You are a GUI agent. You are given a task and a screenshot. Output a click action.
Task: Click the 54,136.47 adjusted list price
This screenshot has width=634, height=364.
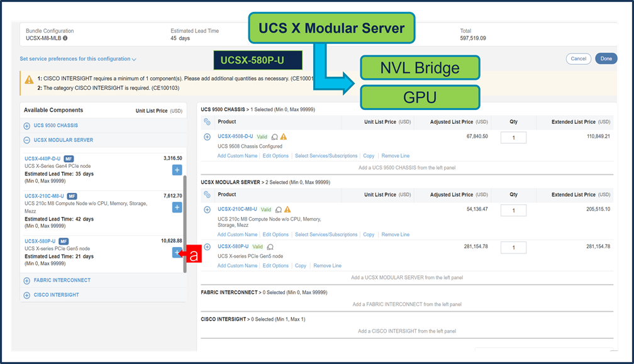point(477,209)
